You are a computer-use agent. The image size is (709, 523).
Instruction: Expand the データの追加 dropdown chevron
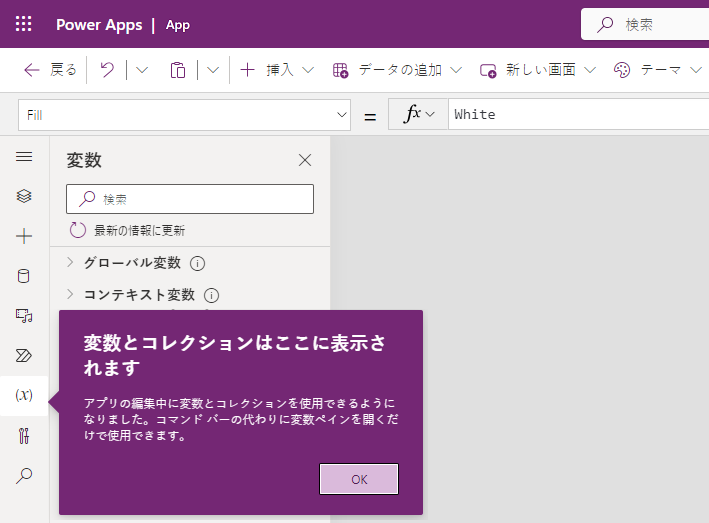(456, 70)
